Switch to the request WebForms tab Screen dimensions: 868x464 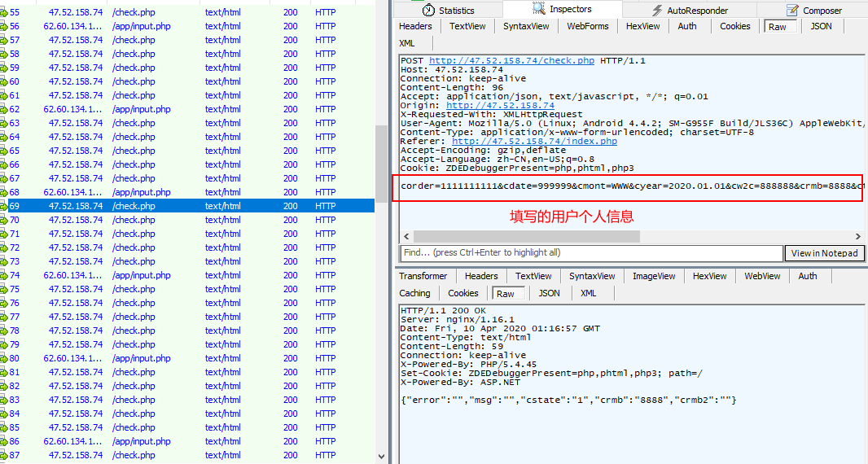588,26
